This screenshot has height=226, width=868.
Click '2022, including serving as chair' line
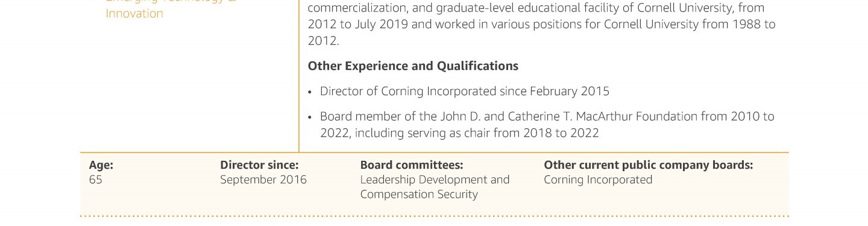coord(459,133)
